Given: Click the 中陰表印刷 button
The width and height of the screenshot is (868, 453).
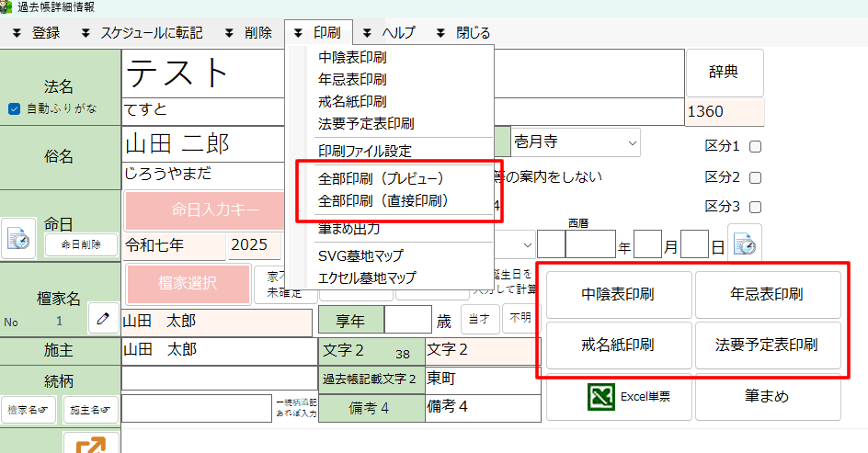Looking at the screenshot, I should pyautogui.click(x=618, y=295).
